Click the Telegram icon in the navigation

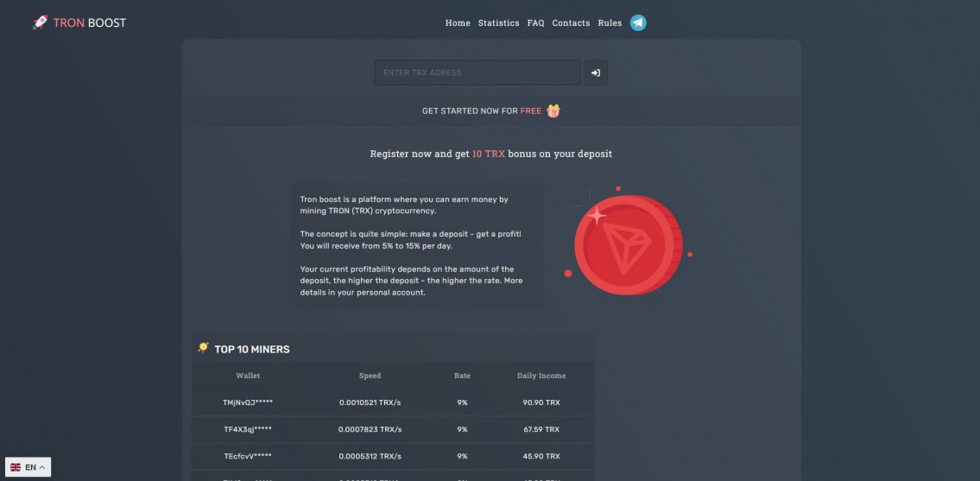[x=637, y=23]
